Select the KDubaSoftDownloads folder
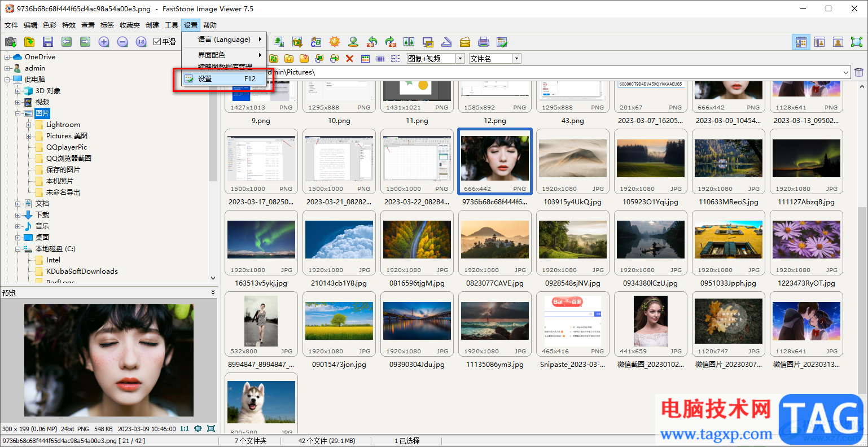This screenshot has width=868, height=447. tap(82, 271)
